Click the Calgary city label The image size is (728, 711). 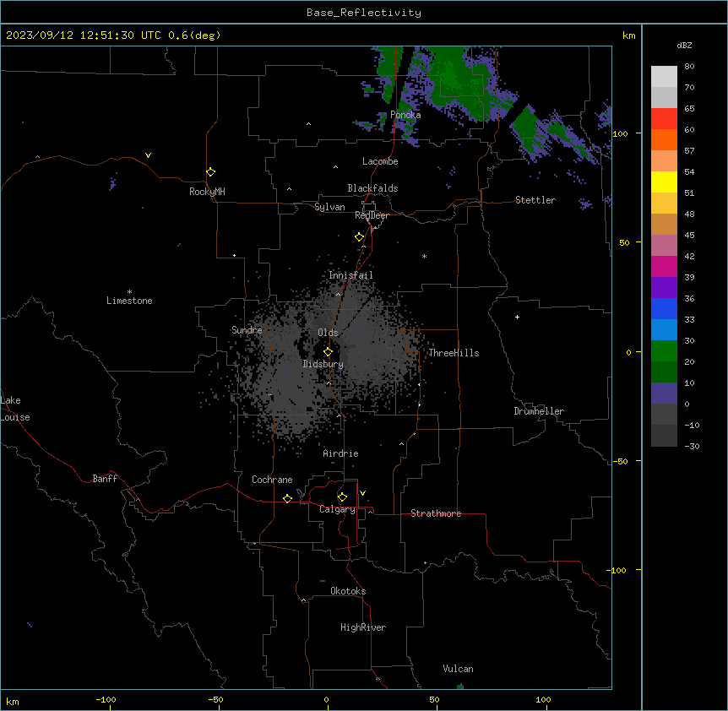click(x=338, y=509)
